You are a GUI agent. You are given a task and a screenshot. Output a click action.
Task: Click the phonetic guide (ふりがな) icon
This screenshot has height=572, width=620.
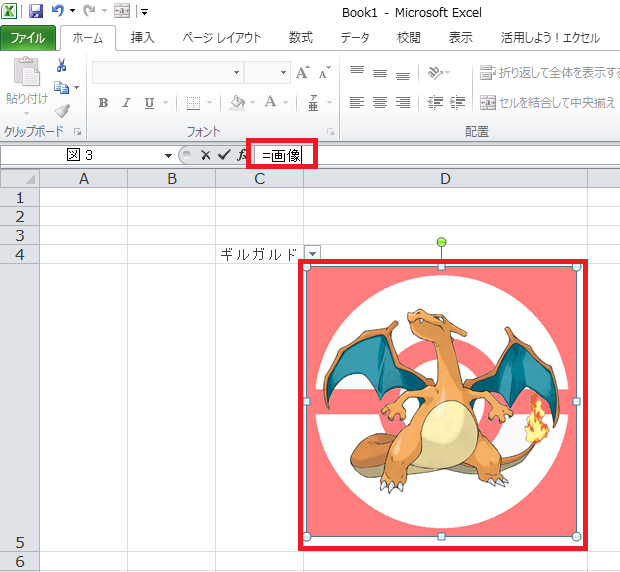[313, 103]
